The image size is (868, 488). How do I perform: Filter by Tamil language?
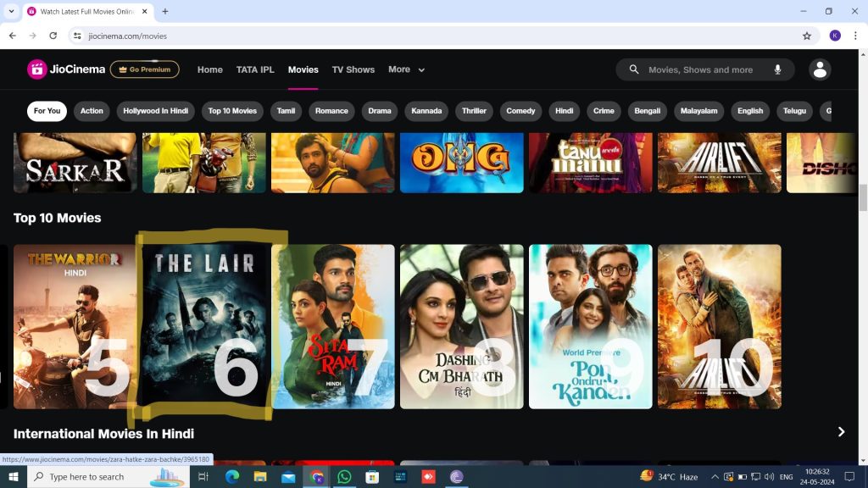tap(286, 111)
